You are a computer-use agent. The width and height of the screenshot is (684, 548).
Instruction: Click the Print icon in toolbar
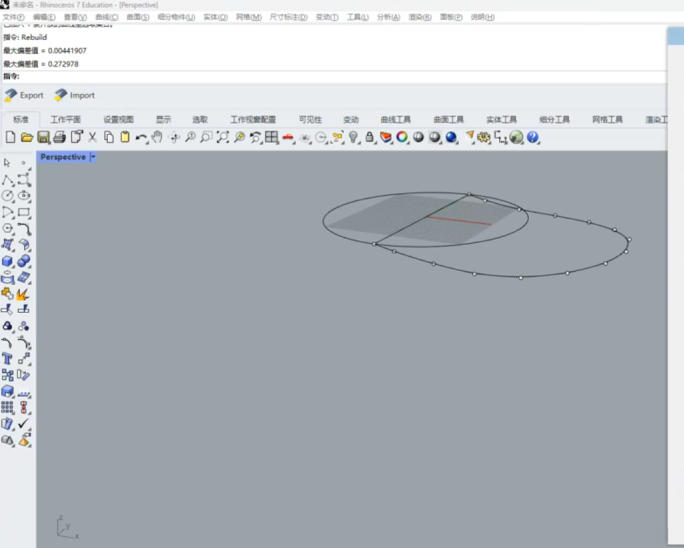[59, 137]
